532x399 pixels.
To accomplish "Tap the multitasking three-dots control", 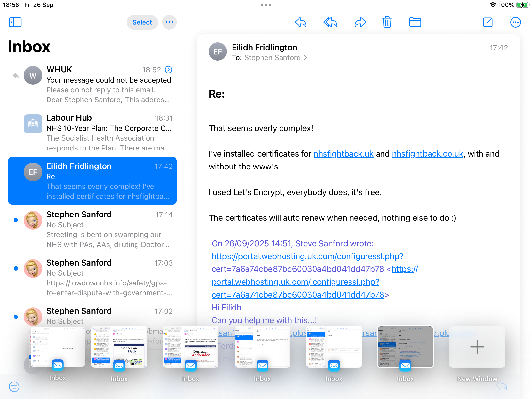I will coord(266,5).
